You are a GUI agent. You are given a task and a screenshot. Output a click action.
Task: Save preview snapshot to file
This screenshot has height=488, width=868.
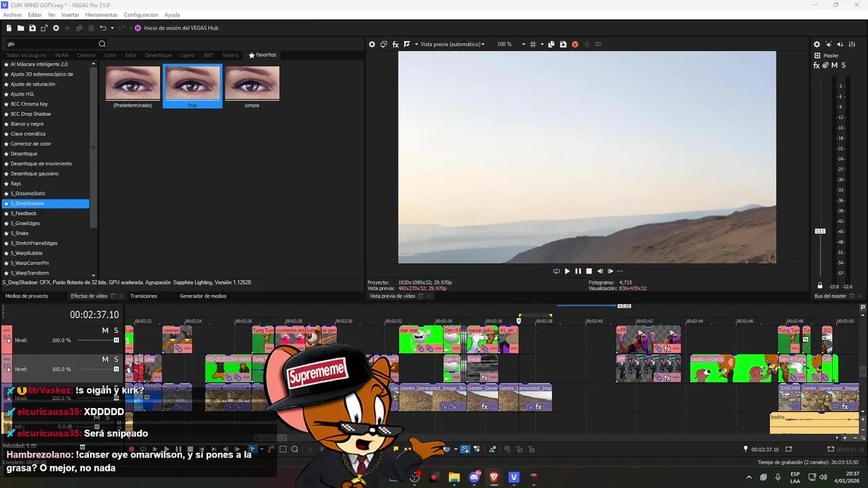pos(563,44)
